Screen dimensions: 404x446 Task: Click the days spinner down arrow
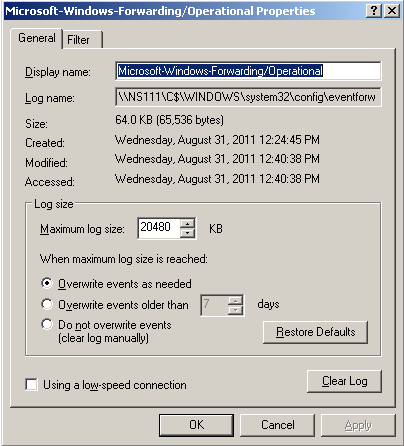(x=236, y=310)
